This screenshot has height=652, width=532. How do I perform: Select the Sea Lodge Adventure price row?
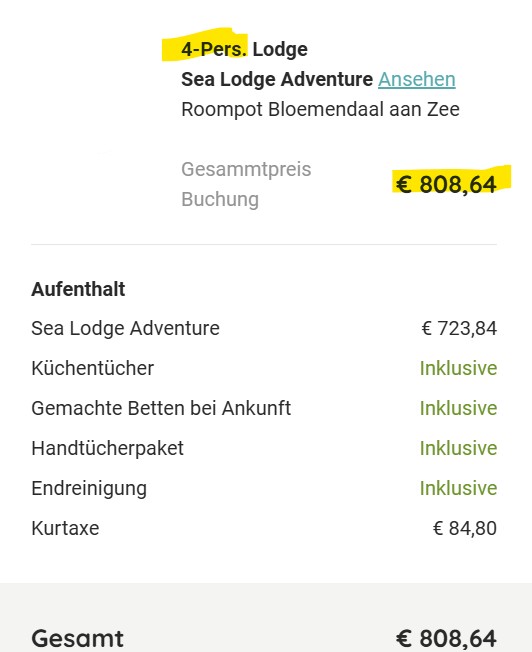pyautogui.click(x=264, y=328)
